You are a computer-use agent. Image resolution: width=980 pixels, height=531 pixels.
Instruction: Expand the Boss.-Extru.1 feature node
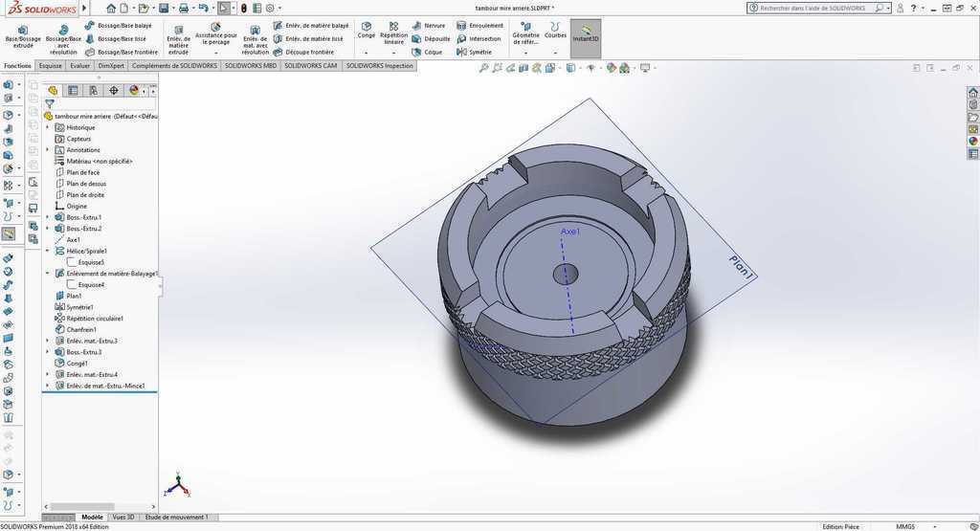[48, 217]
